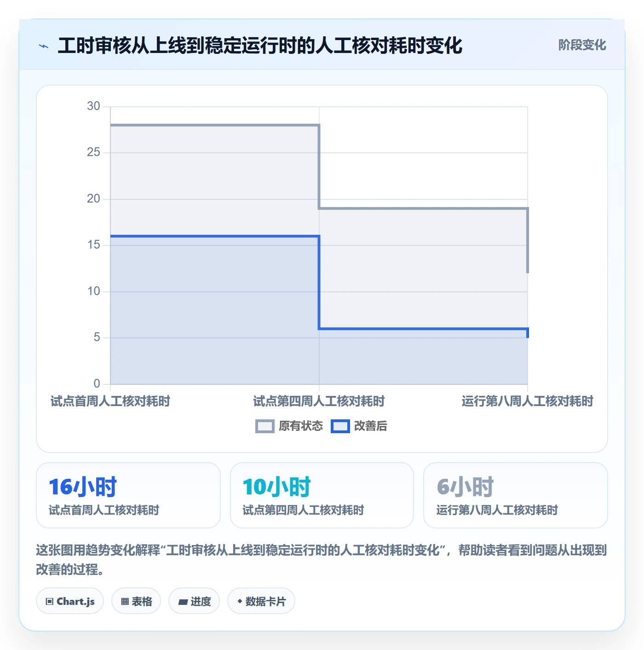644x650 pixels.
Task: Toggle the 原有状态 legend swatch
Action: click(x=264, y=426)
